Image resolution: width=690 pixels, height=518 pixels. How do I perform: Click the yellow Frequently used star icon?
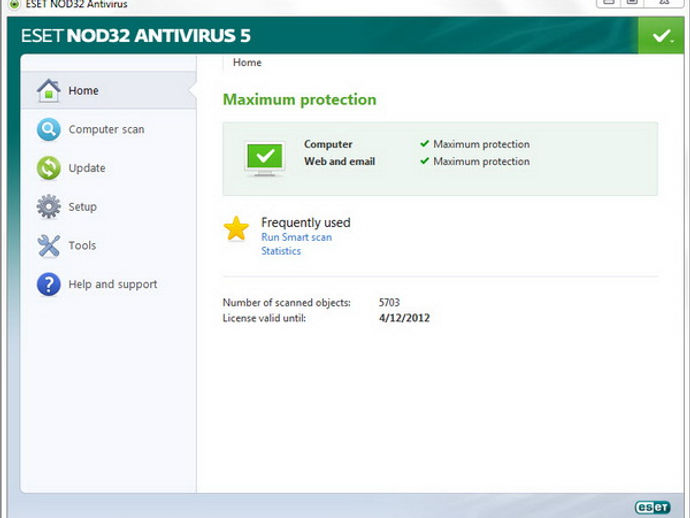236,228
